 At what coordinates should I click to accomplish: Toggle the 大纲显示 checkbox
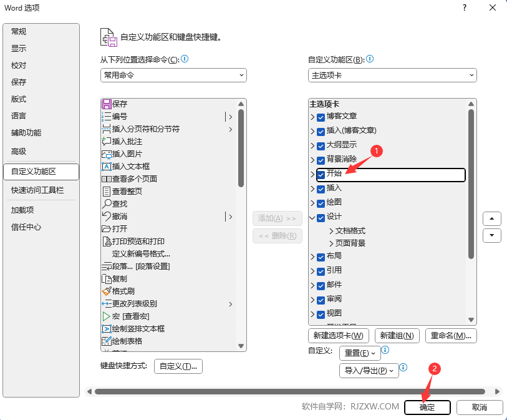pos(321,146)
